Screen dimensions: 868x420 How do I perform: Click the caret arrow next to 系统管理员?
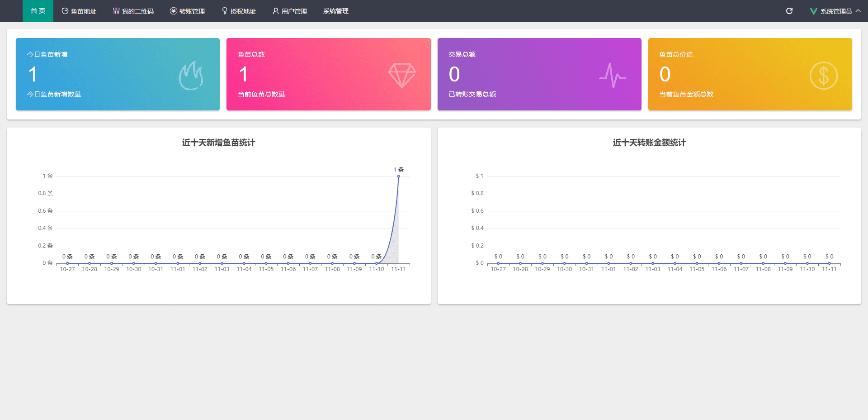point(858,11)
